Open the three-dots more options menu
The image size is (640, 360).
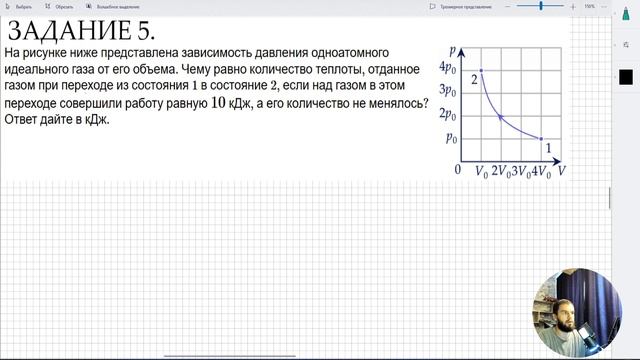(x=604, y=7)
